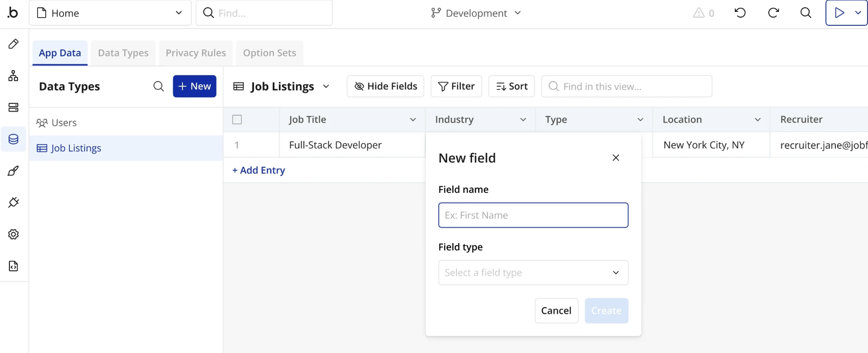Switch to the Privacy Rules tab
Viewport: 868px width, 353px height.
pyautogui.click(x=196, y=53)
